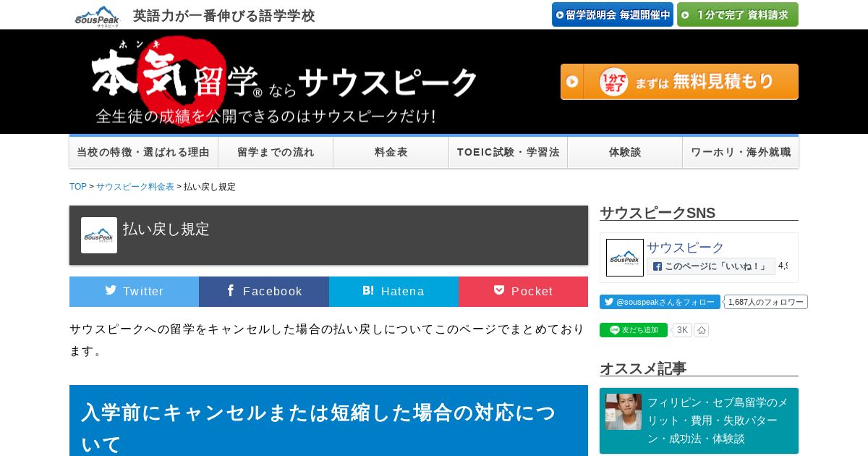Follow サウスピーク料金表 breadcrumb link
This screenshot has height=456, width=868.
click(135, 187)
